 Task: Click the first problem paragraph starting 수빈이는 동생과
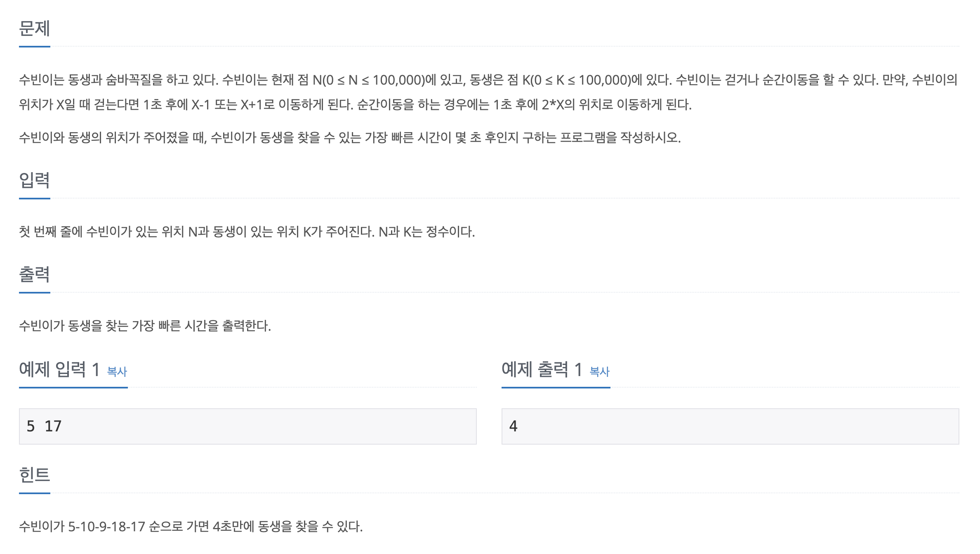click(488, 92)
